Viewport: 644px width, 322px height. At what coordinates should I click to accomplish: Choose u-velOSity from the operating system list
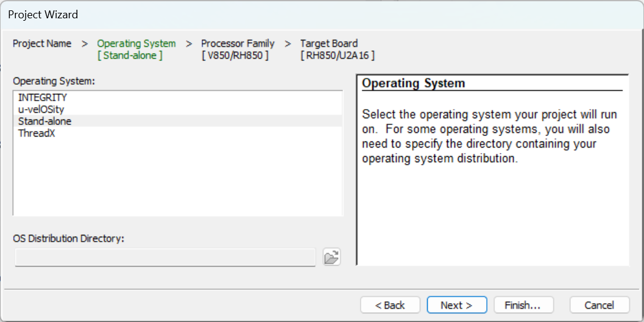[x=41, y=109]
